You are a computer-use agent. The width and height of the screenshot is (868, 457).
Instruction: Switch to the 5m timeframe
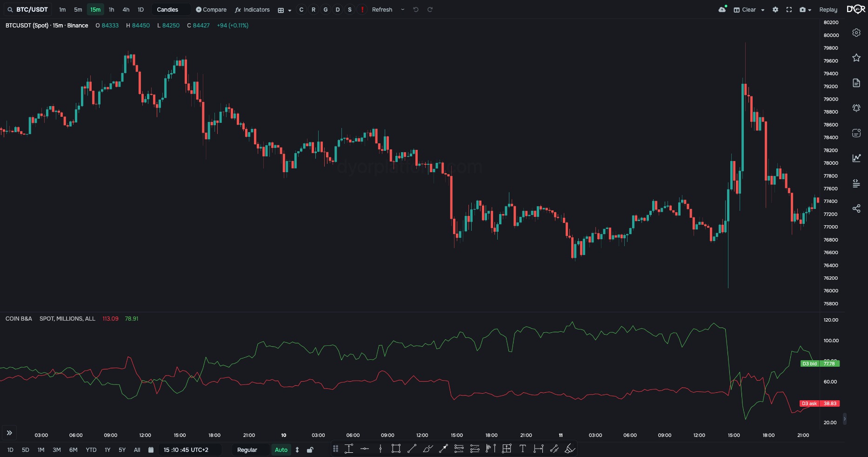tap(78, 10)
